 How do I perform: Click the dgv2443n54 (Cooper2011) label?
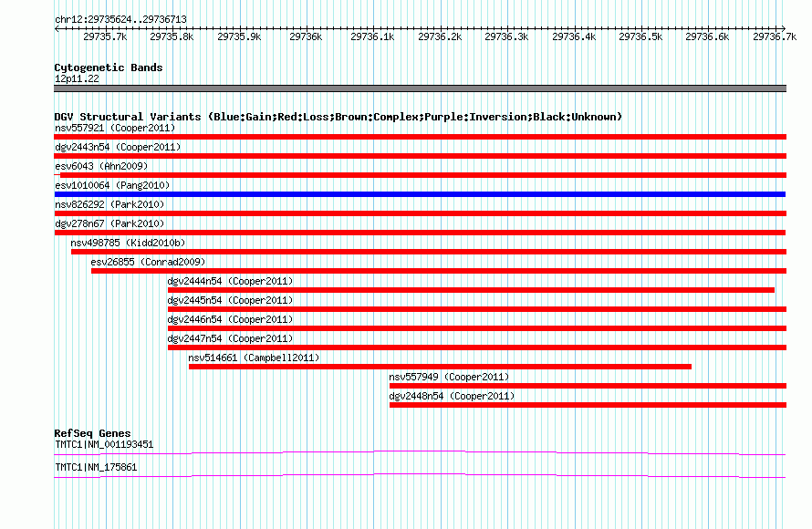118,147
